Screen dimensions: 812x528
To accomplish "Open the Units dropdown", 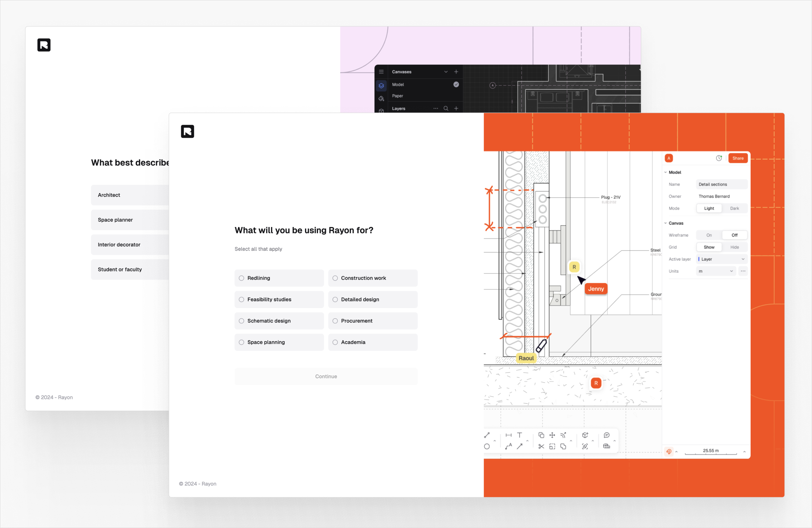I will 715,271.
